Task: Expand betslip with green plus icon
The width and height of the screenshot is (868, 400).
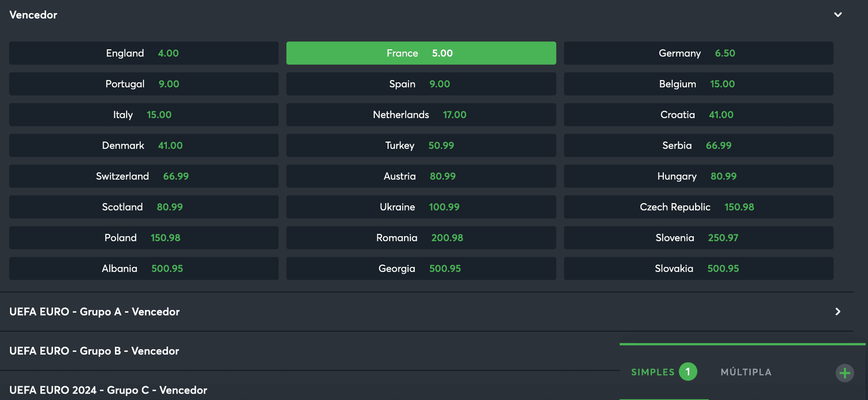Action: click(x=844, y=373)
